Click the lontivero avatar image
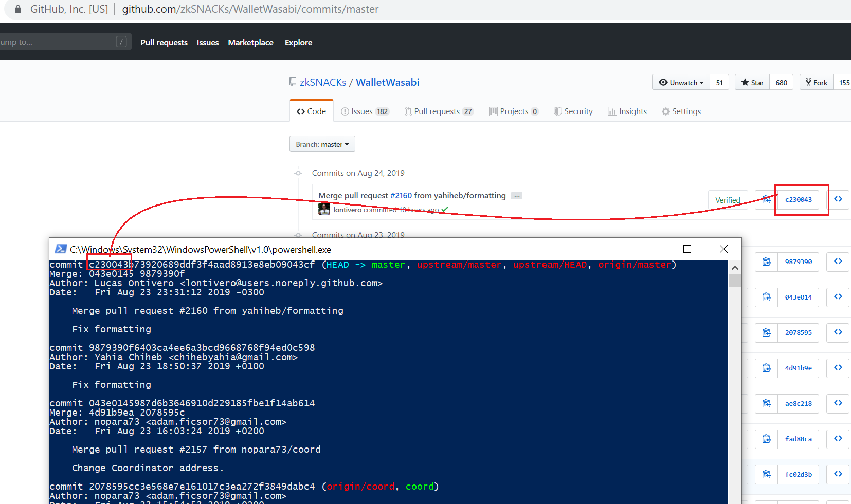851x504 pixels. tap(324, 209)
